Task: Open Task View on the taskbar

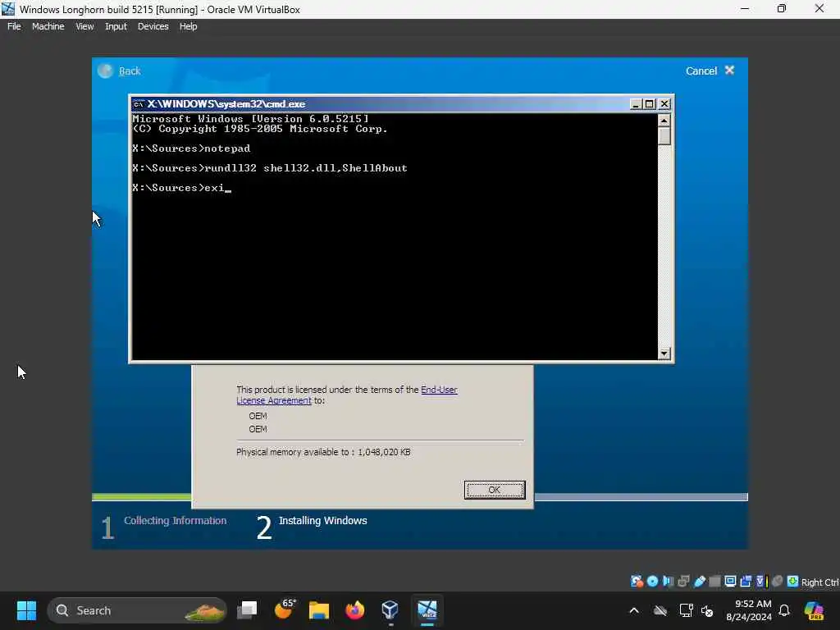Action: [x=248, y=610]
